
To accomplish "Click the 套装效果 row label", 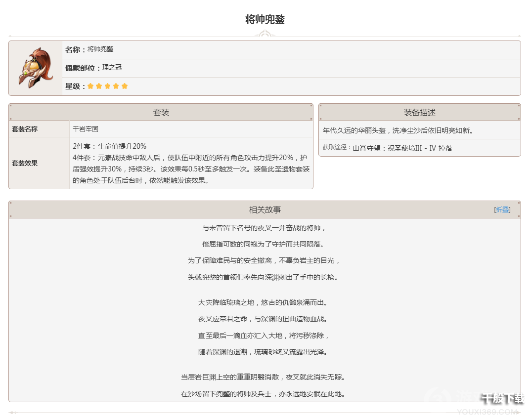I will (x=25, y=163).
